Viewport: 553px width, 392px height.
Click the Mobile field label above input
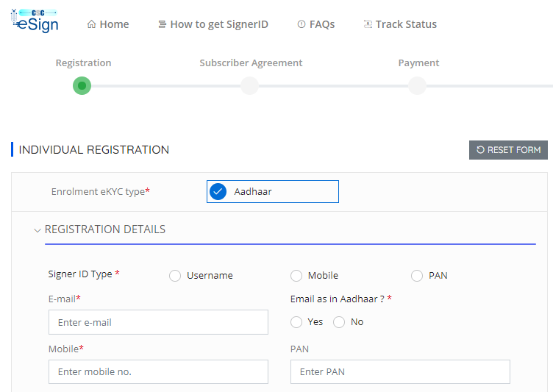66,349
